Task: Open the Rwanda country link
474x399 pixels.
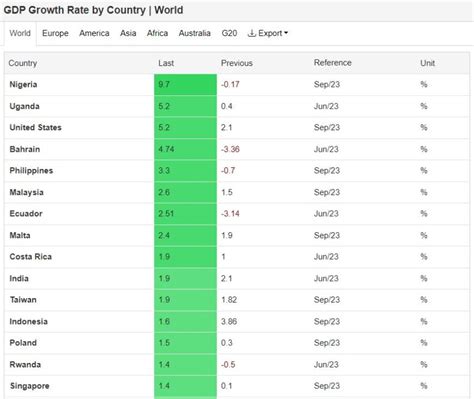Action: click(x=25, y=364)
